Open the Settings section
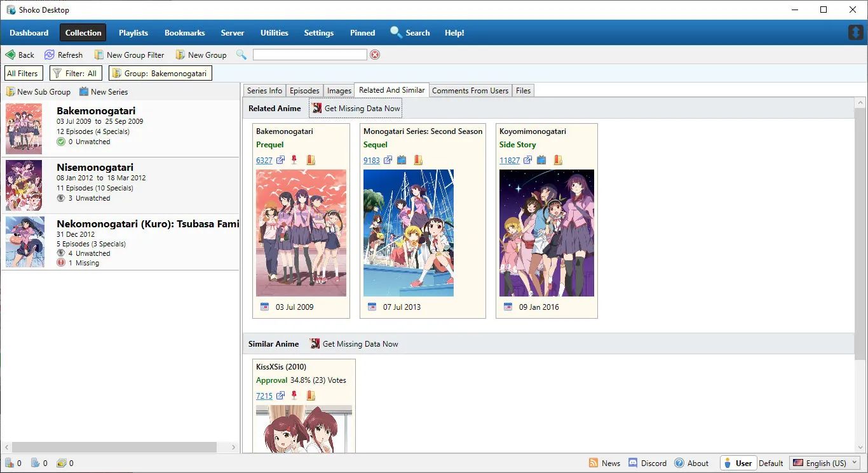 [319, 32]
